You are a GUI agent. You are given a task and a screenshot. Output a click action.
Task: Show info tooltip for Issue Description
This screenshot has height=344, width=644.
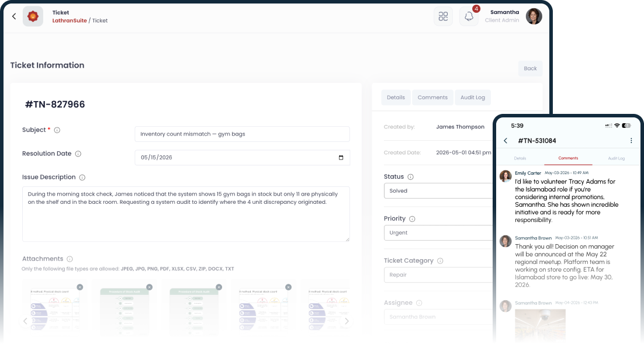[x=82, y=178]
